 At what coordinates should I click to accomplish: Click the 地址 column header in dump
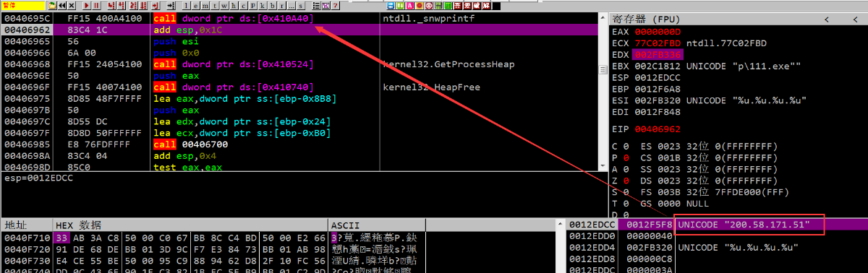click(27, 225)
